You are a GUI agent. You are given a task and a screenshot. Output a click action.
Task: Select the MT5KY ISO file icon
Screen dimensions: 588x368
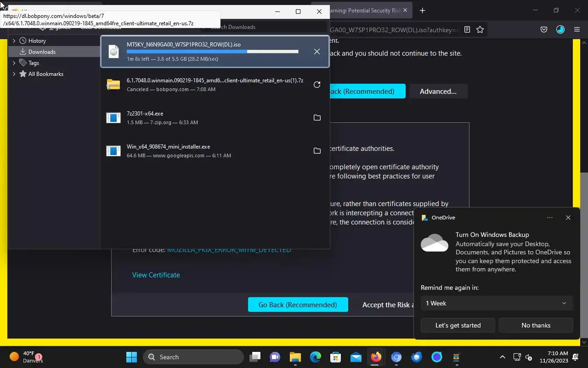coord(113,52)
